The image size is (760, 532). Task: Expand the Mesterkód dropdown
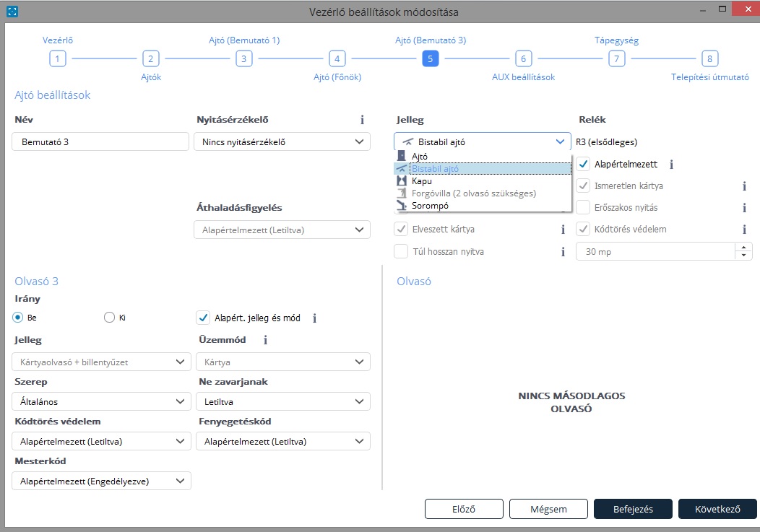coord(101,481)
